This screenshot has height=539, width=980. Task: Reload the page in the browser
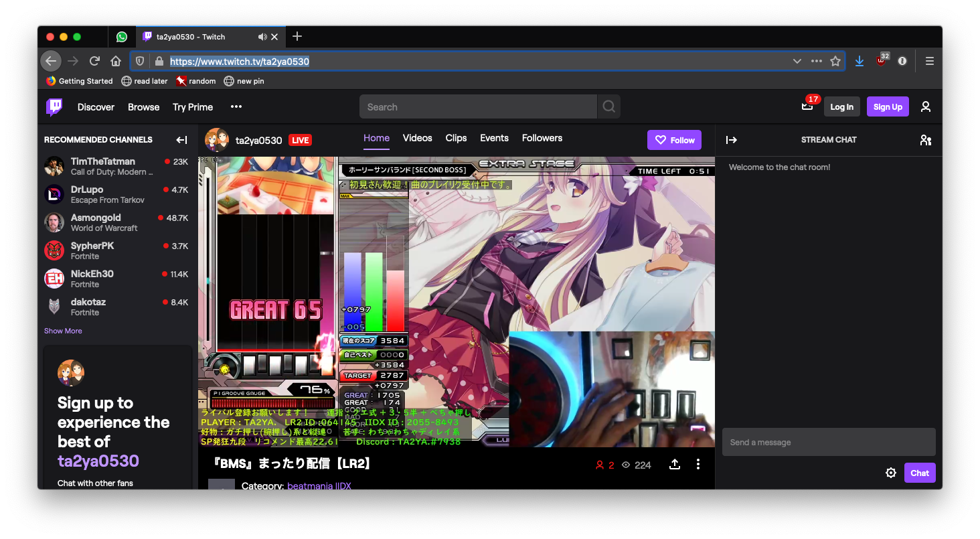(x=94, y=61)
